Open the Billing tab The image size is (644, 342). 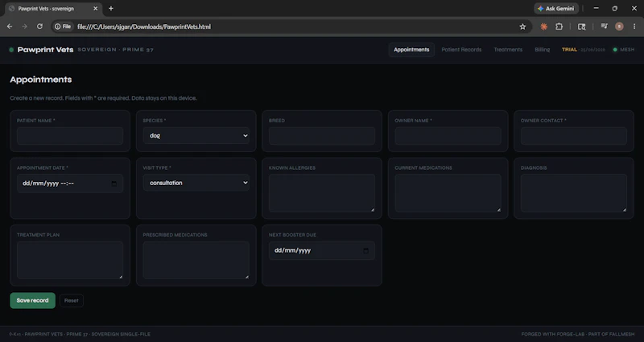(542, 50)
